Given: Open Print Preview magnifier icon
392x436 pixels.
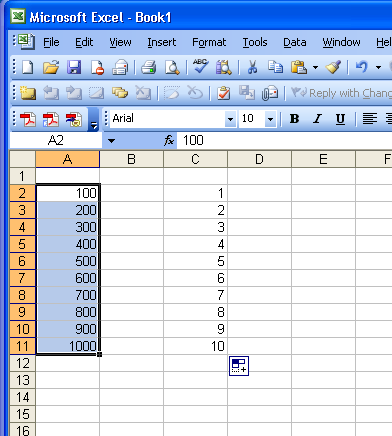Looking at the screenshot, I should coord(172,68).
